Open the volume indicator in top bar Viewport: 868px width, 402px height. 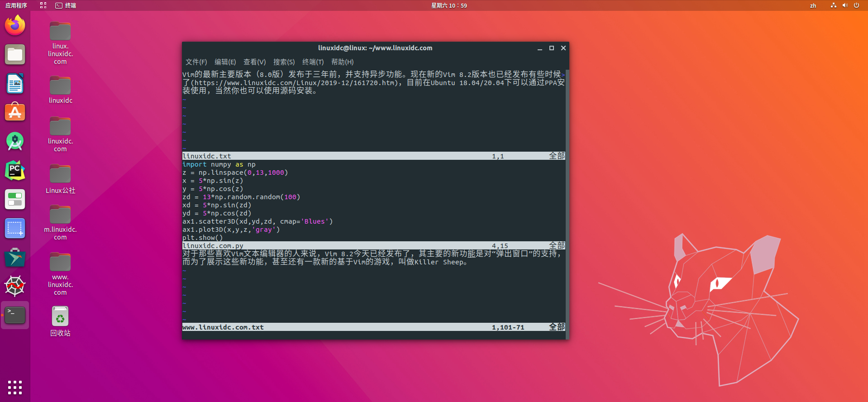pyautogui.click(x=844, y=5)
